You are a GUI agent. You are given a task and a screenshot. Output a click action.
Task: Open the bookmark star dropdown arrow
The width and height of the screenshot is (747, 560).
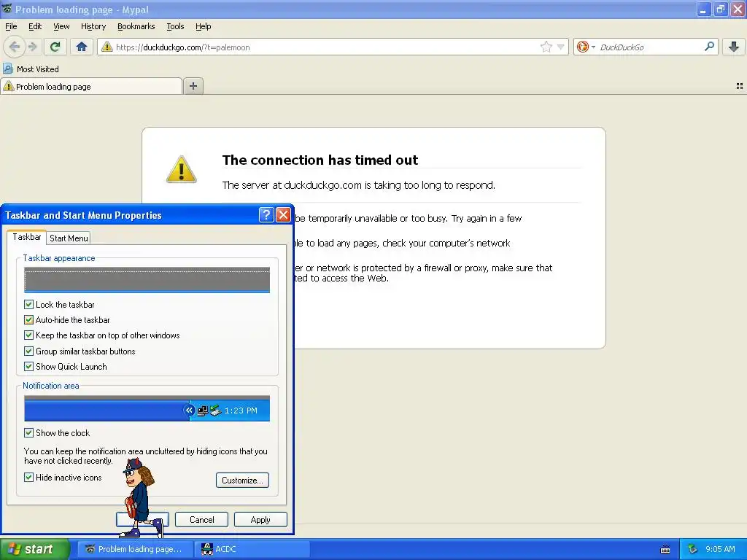coord(561,47)
